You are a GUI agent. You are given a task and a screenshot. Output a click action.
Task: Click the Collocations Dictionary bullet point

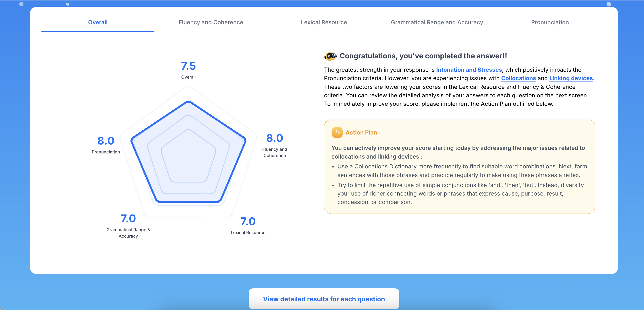click(x=462, y=171)
